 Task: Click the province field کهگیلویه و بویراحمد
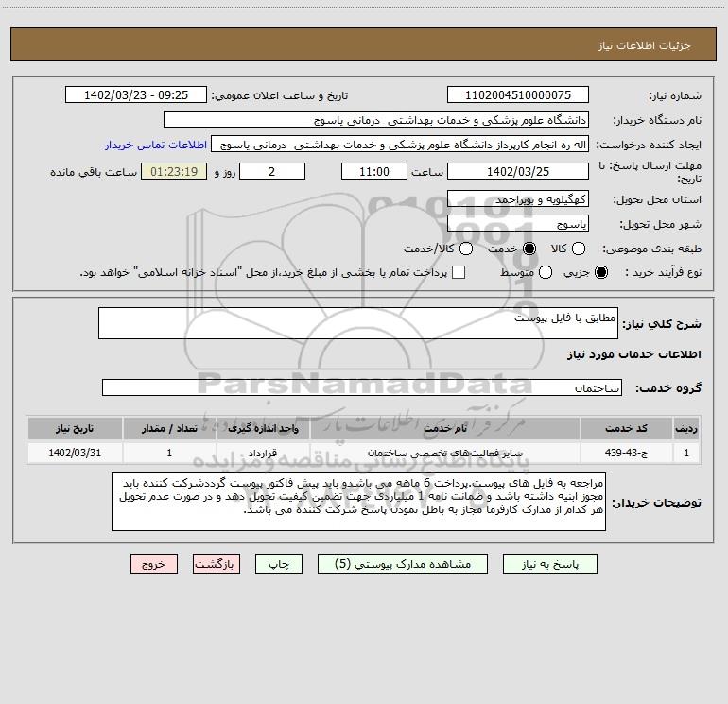[x=518, y=198]
